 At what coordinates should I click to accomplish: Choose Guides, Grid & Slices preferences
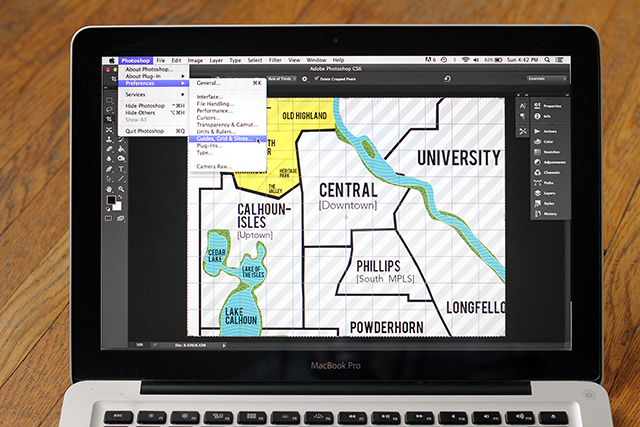tap(228, 139)
